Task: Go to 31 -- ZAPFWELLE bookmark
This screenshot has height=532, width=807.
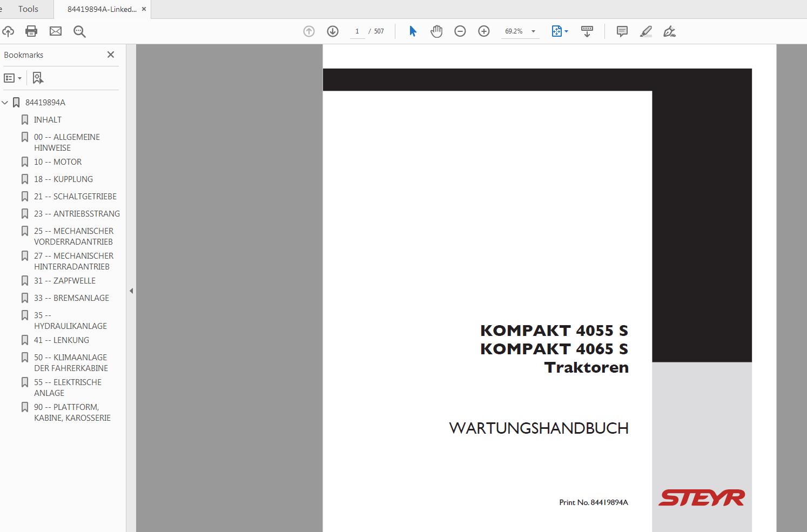Action: [65, 281]
